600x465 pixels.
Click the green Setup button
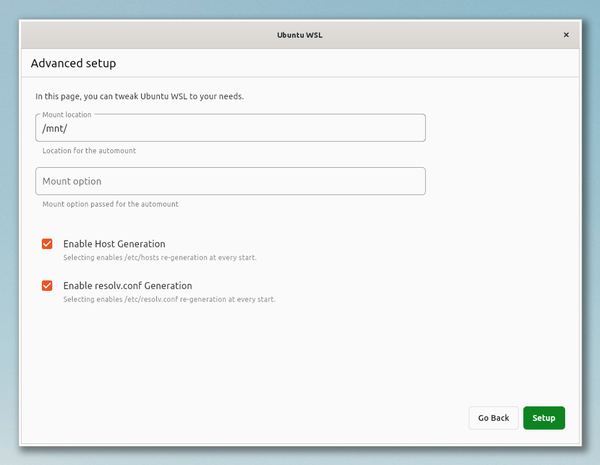coord(544,418)
